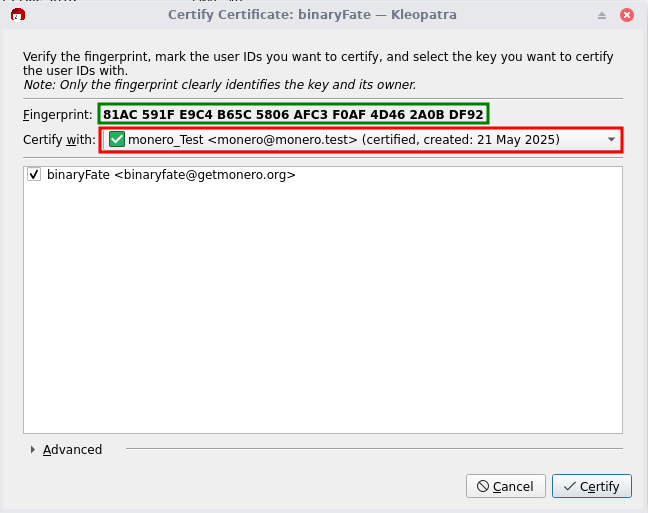Click the Fingerprint label
The image size is (648, 513).
(58, 115)
